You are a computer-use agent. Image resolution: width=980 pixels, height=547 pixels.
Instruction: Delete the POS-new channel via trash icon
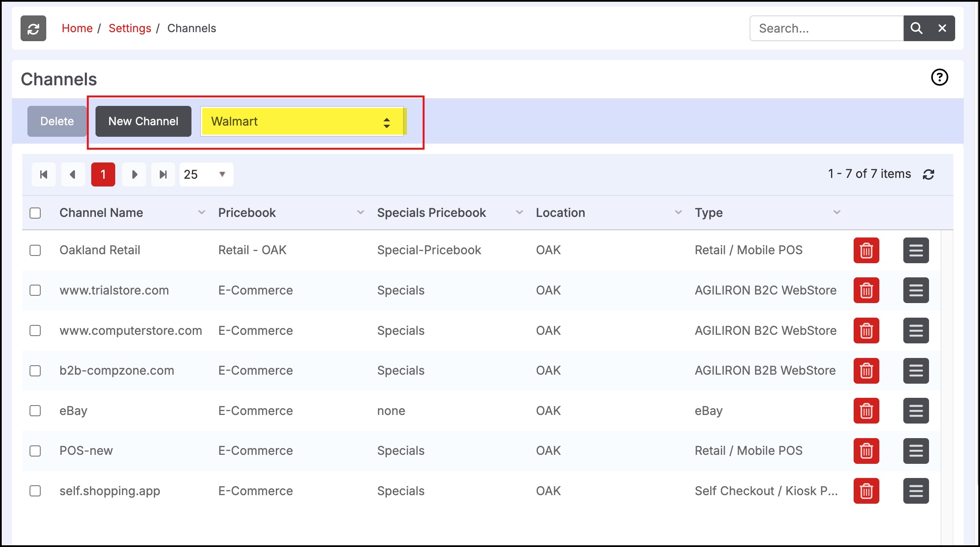click(x=866, y=451)
